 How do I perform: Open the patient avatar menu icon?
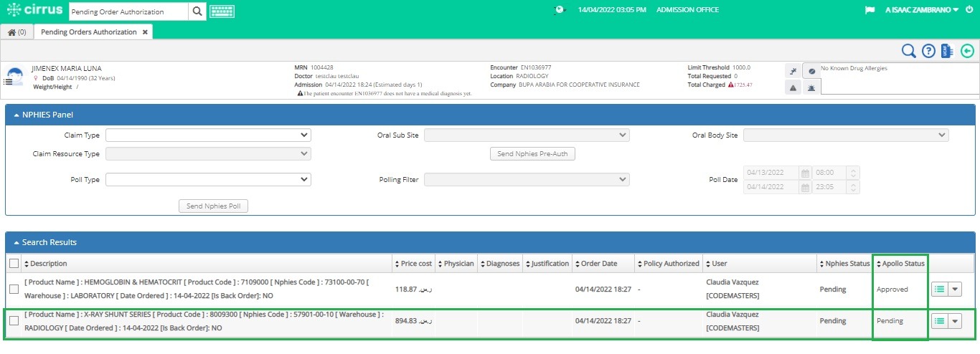13,77
